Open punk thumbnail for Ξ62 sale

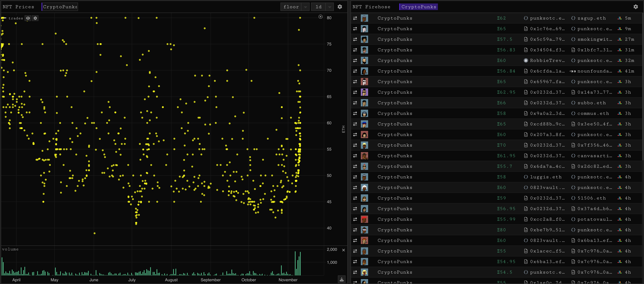coord(364,18)
